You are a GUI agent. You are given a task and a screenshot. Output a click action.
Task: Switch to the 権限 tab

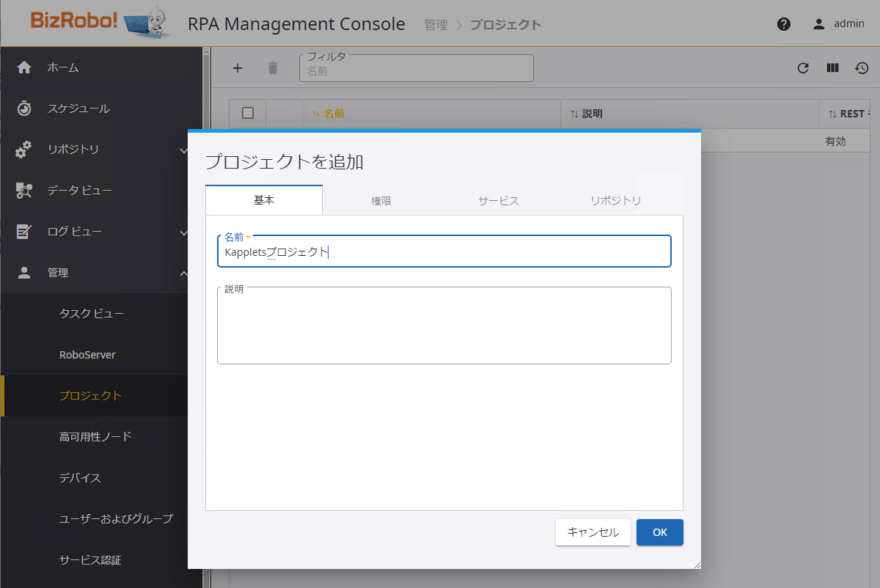point(381,201)
